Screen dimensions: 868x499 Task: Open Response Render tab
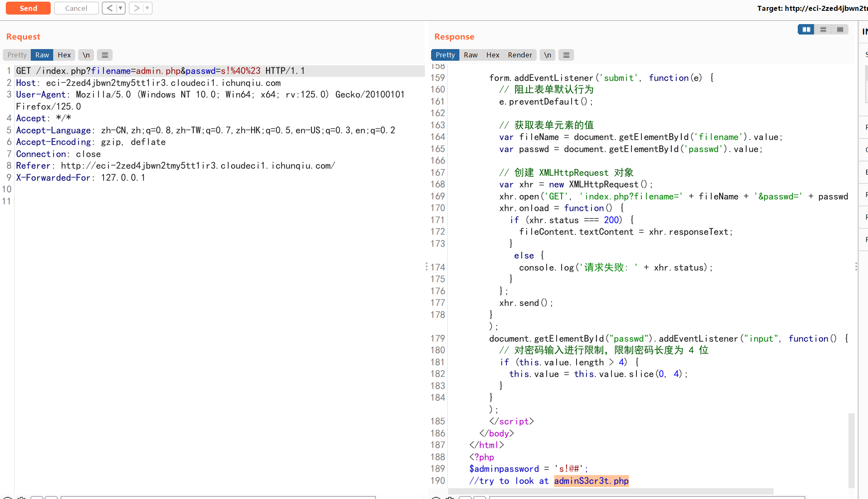coord(520,55)
